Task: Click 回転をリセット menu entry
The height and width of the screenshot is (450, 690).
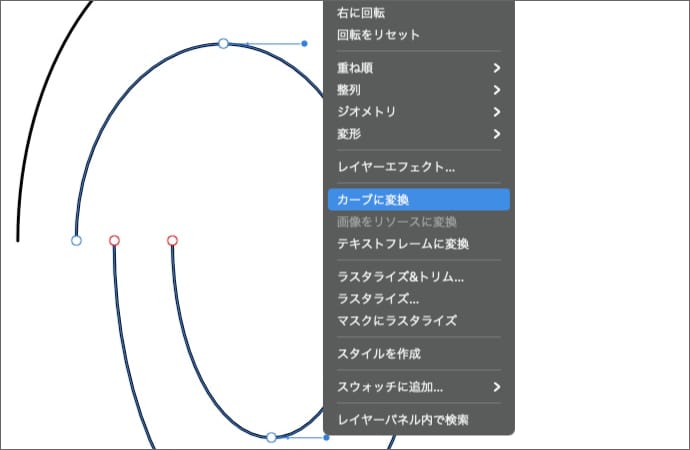Action: coord(379,35)
